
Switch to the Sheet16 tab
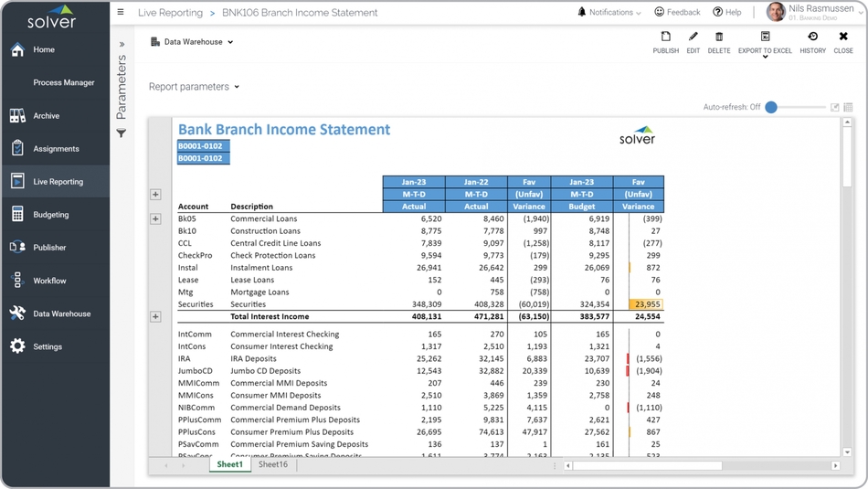272,464
